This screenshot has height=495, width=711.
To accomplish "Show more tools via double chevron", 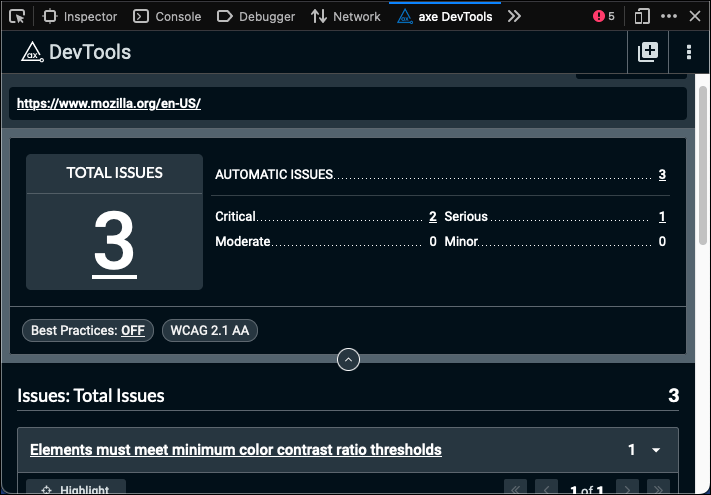I will coord(514,16).
